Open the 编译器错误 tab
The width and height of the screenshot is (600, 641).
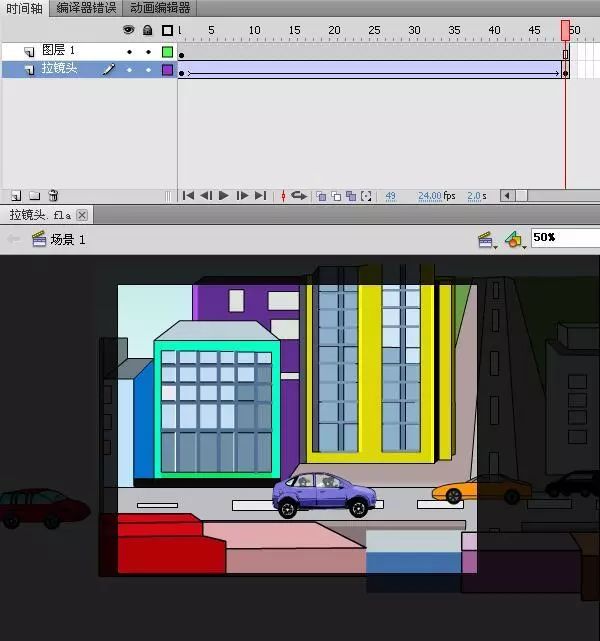[x=86, y=8]
